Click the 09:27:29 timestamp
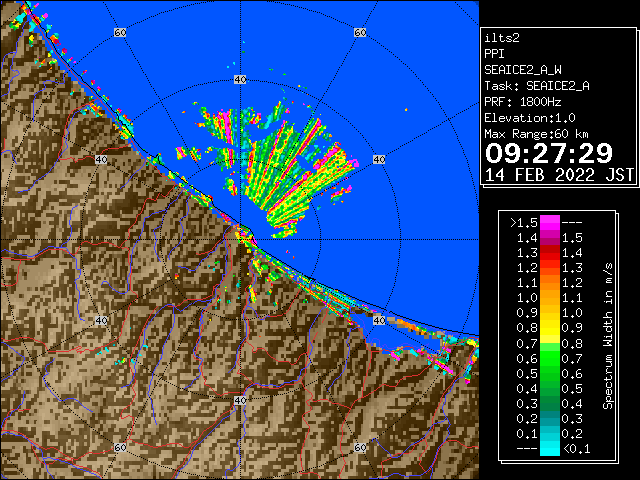This screenshot has width=640, height=480. (549, 153)
